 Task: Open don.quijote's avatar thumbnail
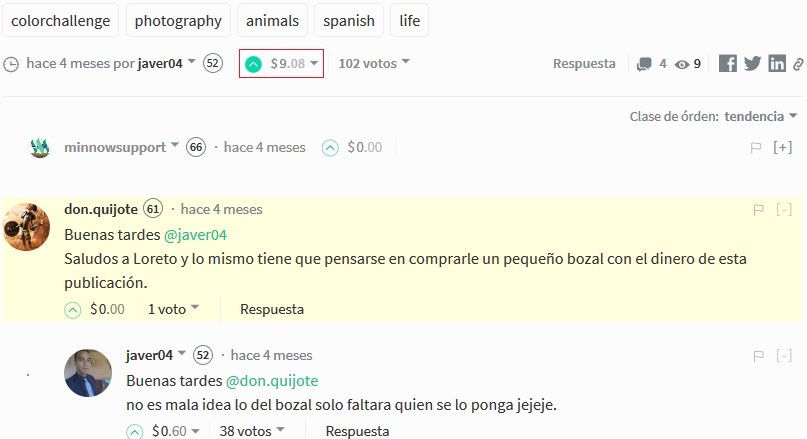pos(27,226)
